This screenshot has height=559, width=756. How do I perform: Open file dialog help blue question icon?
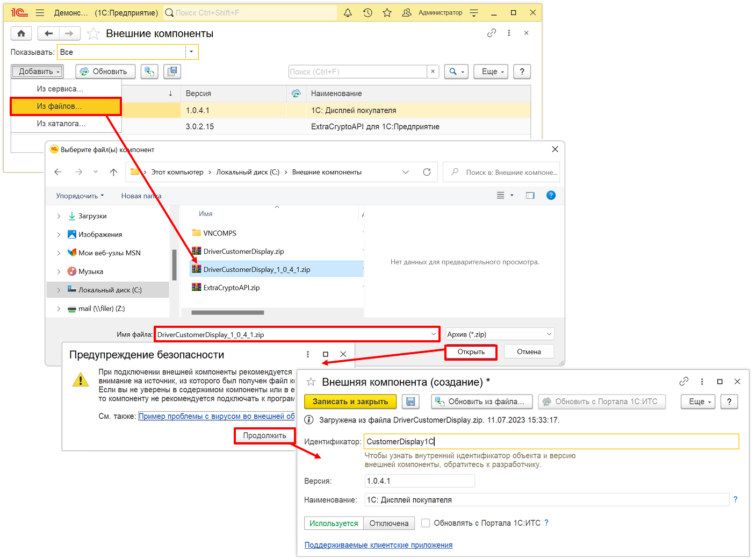tap(551, 196)
